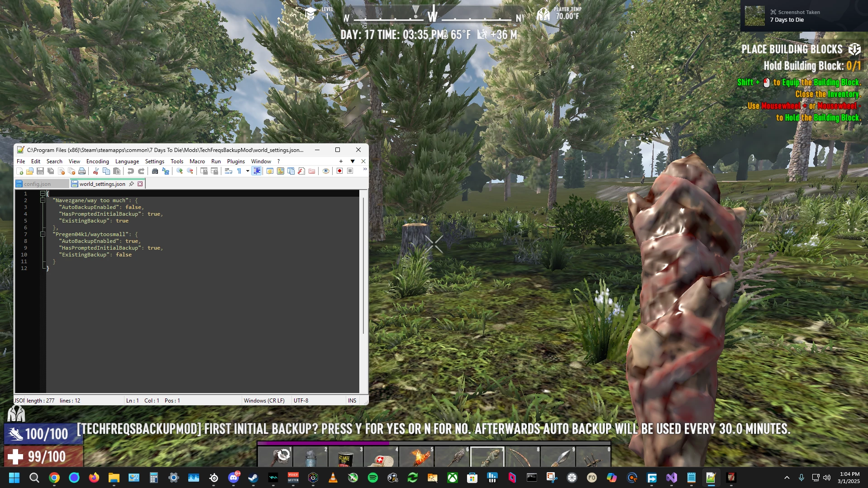
Task: Click the Start Recording macro red dot
Action: coord(339,171)
